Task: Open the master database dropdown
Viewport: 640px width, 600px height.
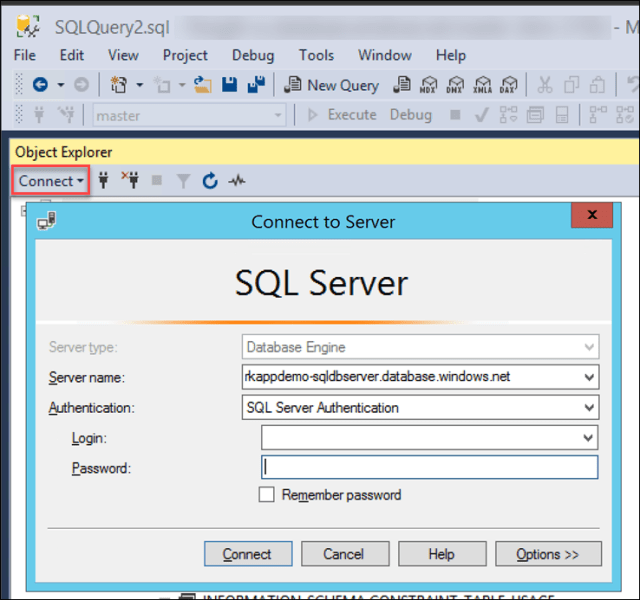Action: (x=278, y=115)
